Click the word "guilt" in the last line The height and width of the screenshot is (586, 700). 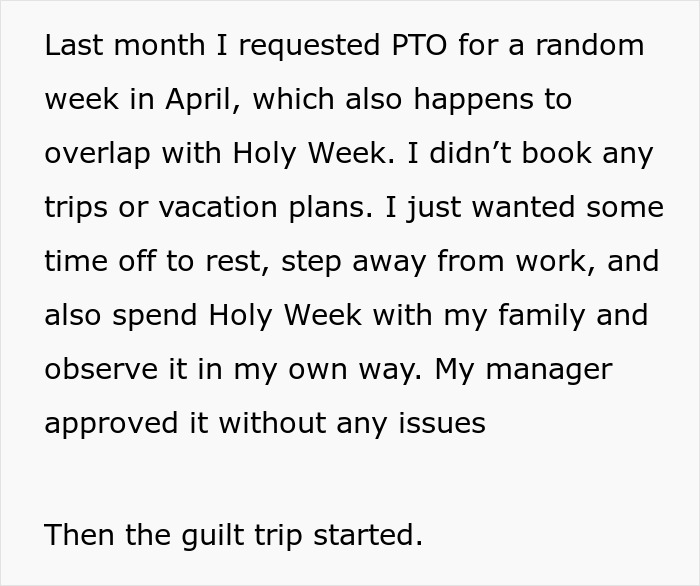203,535
